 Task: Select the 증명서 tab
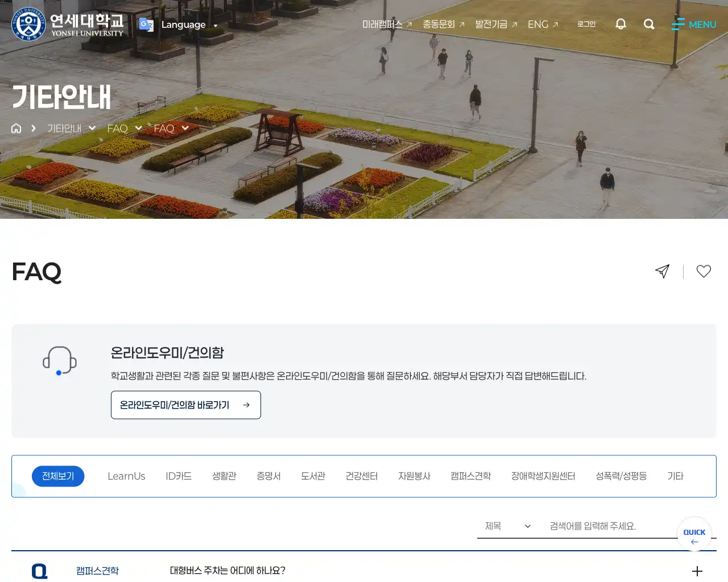(x=268, y=476)
